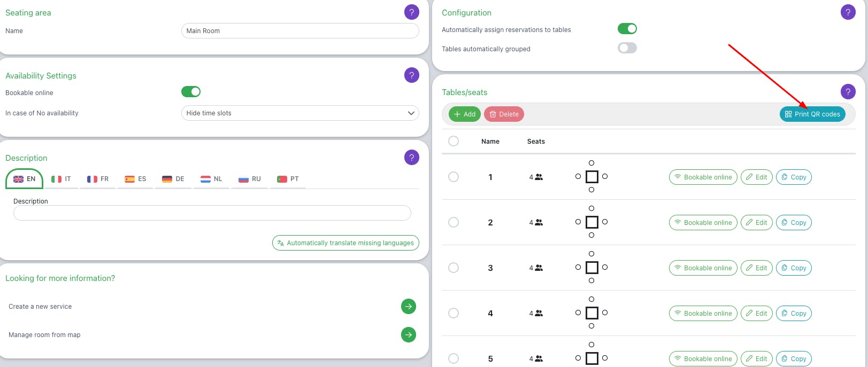This screenshot has width=868, height=367.
Task: Turn off automatic reservation assignment toggle
Action: click(x=627, y=29)
